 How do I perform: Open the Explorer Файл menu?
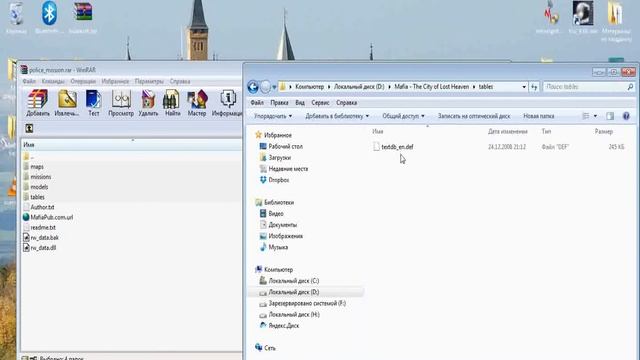[257, 103]
